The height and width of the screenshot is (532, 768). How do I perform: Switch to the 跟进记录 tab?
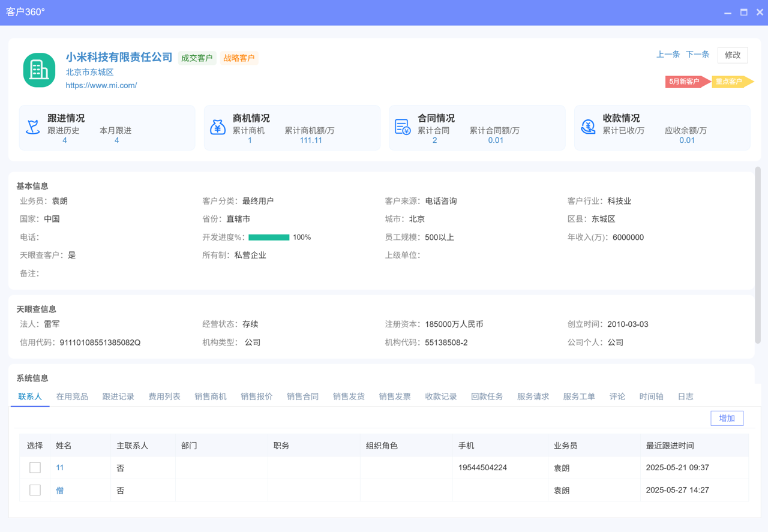(x=118, y=396)
